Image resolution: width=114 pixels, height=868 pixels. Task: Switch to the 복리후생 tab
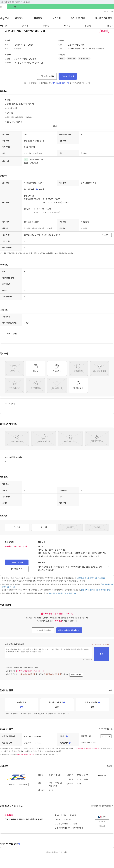67,26
